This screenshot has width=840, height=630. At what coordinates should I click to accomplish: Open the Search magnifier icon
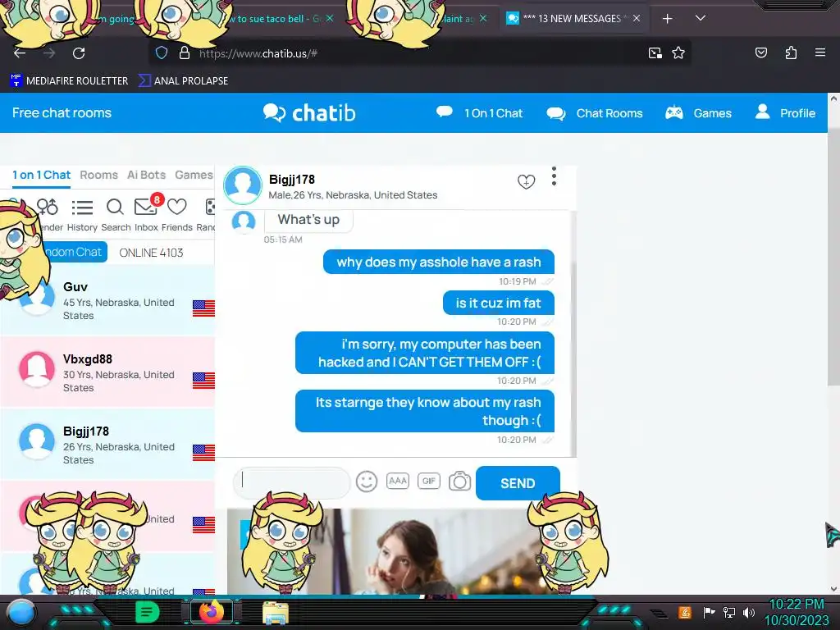[115, 215]
